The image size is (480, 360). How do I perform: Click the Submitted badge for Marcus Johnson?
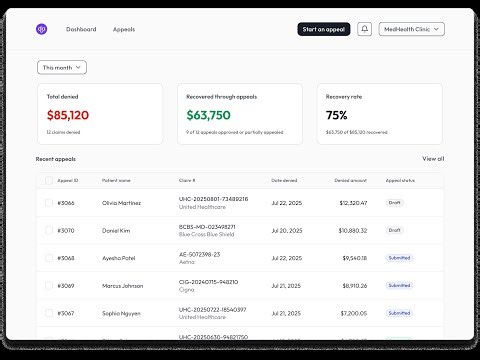point(399,286)
